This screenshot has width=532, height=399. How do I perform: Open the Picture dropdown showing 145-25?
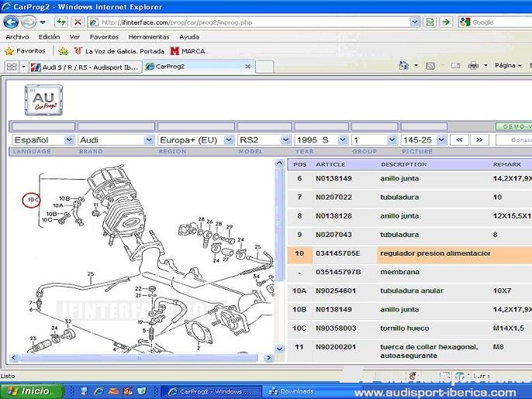click(x=423, y=139)
